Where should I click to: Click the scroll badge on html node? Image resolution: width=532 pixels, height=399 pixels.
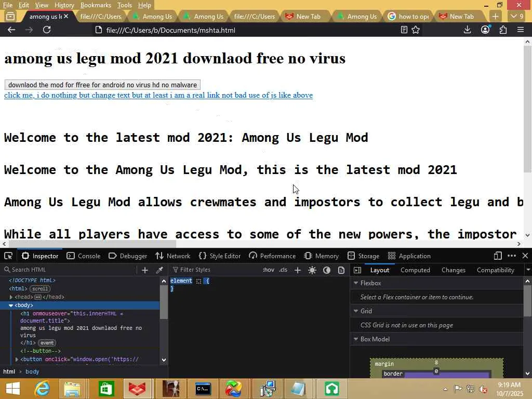pyautogui.click(x=40, y=289)
